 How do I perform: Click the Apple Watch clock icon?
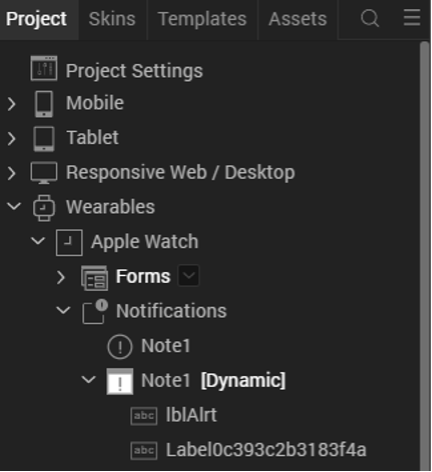point(69,242)
